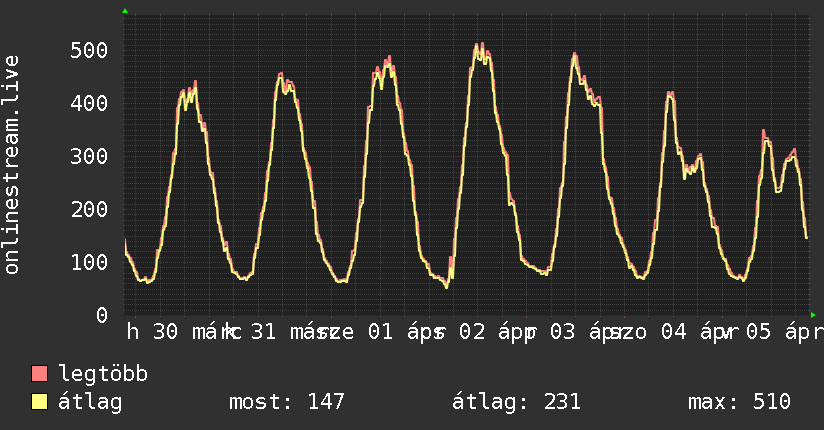Screen dimensions: 824x430
Task: Click the onlinestream.live vertical axis title
Action: point(12,165)
